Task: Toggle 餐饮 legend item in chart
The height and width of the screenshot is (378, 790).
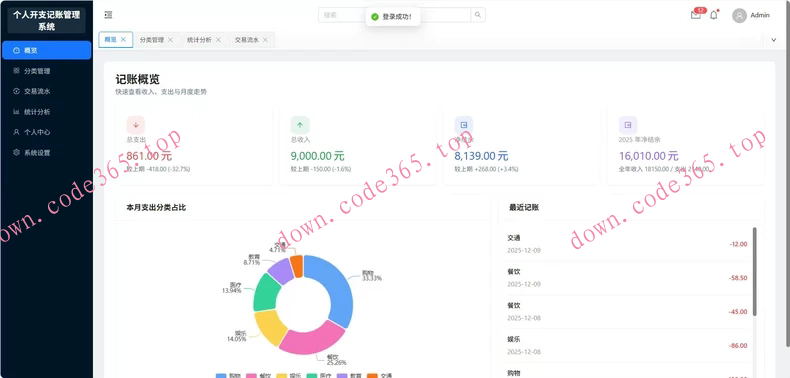Action: click(x=259, y=375)
